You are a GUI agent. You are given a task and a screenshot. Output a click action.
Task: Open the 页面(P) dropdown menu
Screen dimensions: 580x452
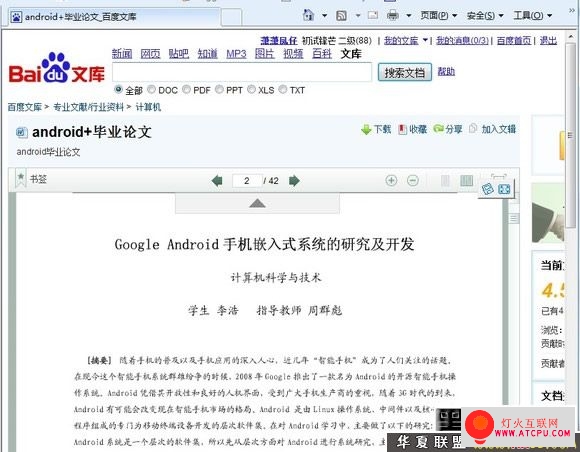tap(439, 16)
